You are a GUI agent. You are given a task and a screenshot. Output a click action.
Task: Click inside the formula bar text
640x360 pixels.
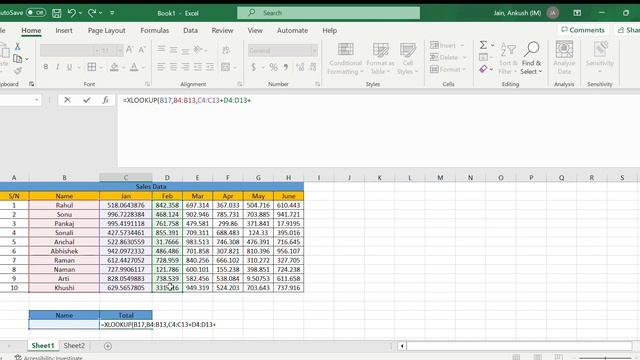pos(187,100)
